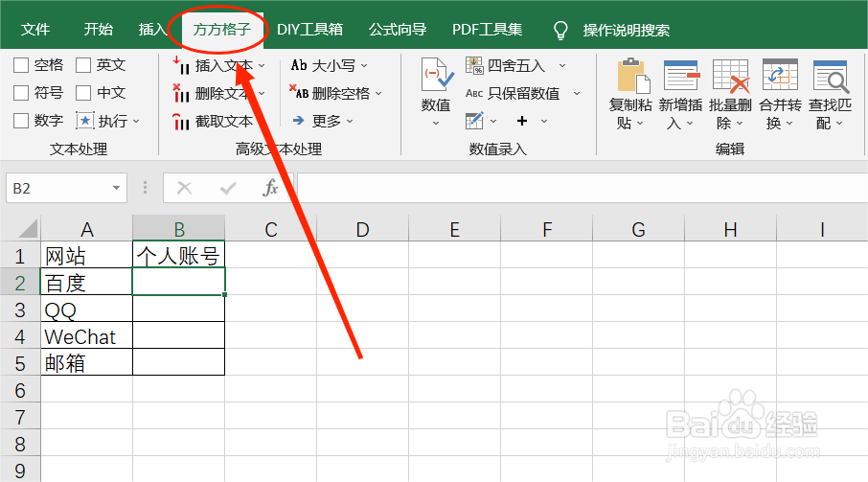
Task: Expand the plus sign dropdown arrow
Action: pyautogui.click(x=544, y=121)
